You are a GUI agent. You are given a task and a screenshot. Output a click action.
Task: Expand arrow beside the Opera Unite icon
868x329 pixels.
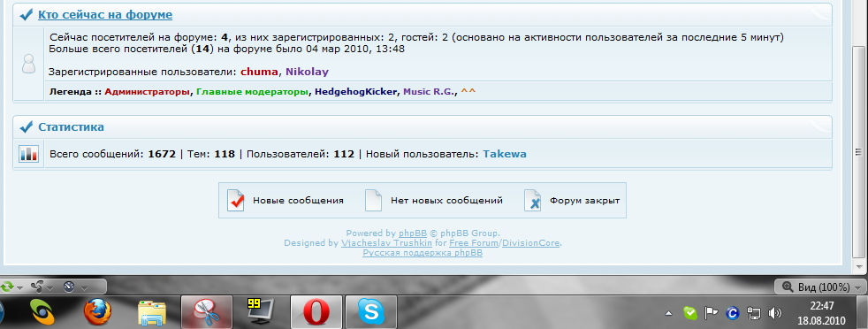click(50, 288)
